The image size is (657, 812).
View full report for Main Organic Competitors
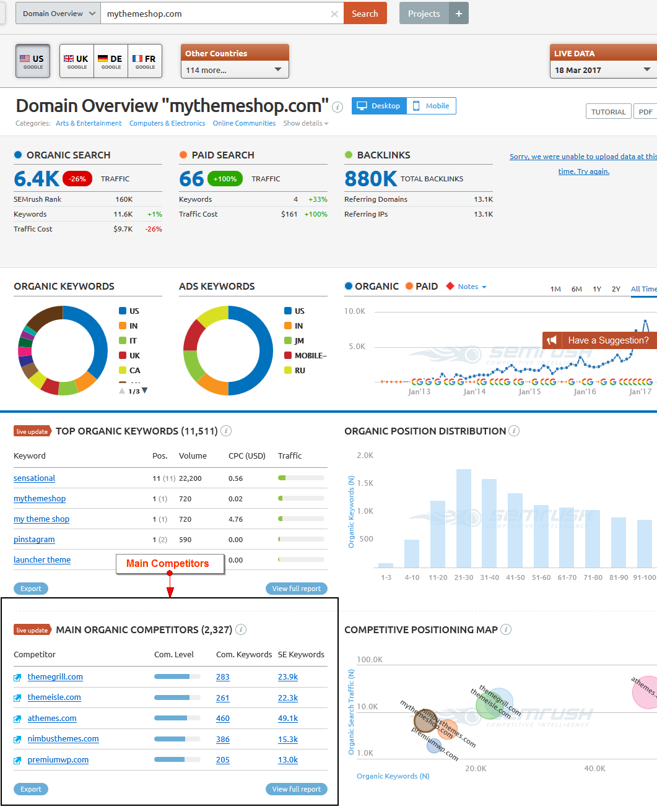coord(297,789)
